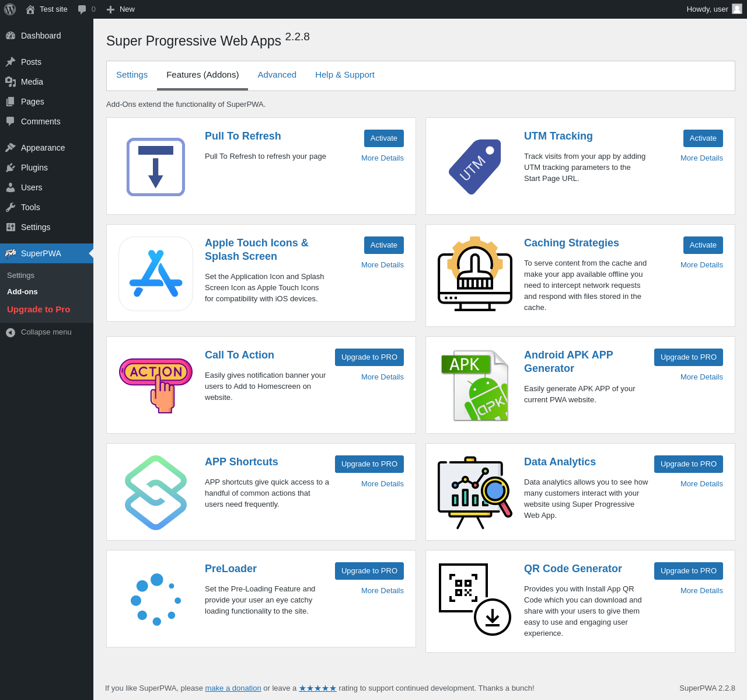The image size is (747, 700).
Task: Open the Advanced tab
Action: (277, 75)
